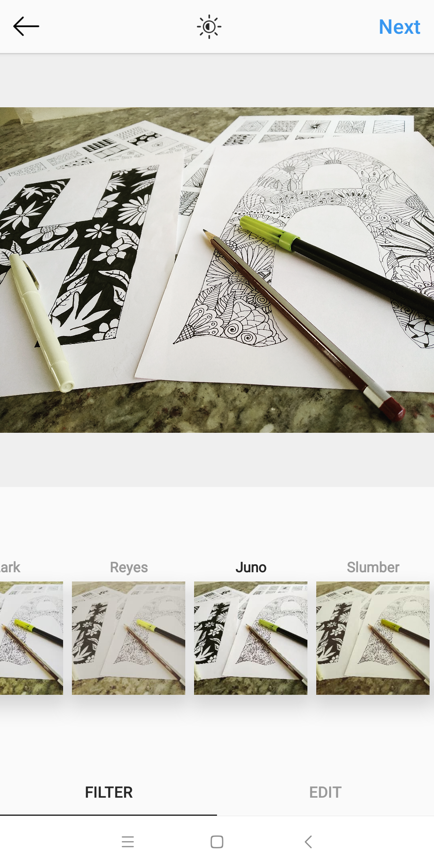
Task: Select the Reyes filter thumbnail
Action: [129, 638]
